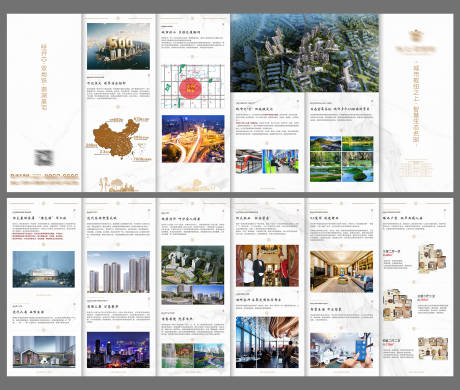
Task: Click the gold vertical slogan beneath the crown logo
Action: click(x=416, y=104)
